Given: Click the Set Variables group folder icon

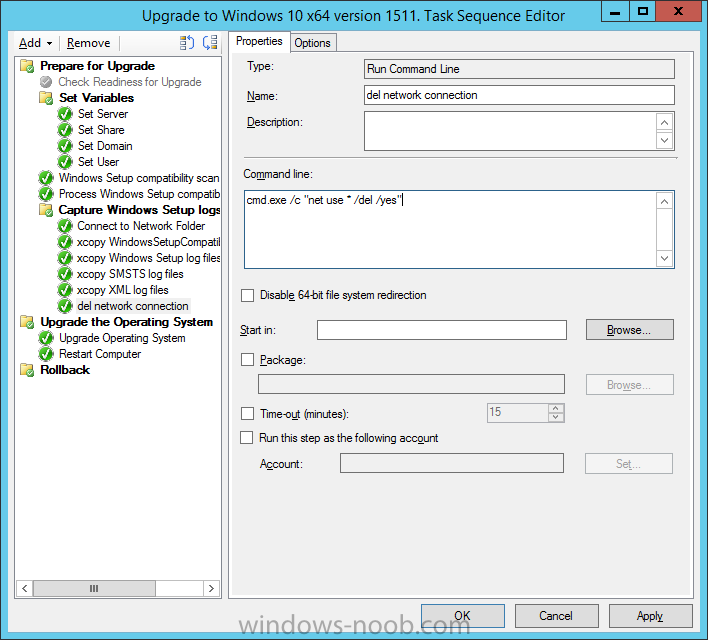Looking at the screenshot, I should point(46,98).
